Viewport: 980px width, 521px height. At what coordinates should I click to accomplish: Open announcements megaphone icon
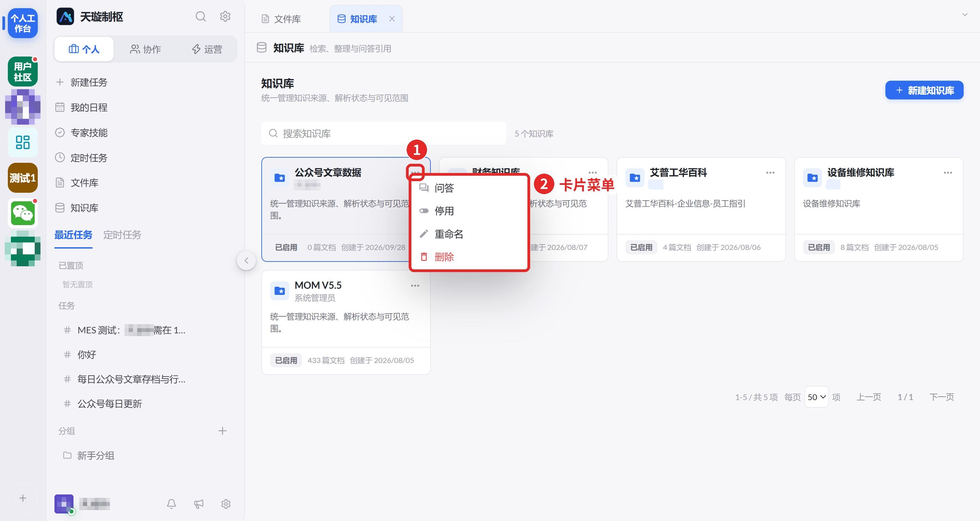point(199,504)
